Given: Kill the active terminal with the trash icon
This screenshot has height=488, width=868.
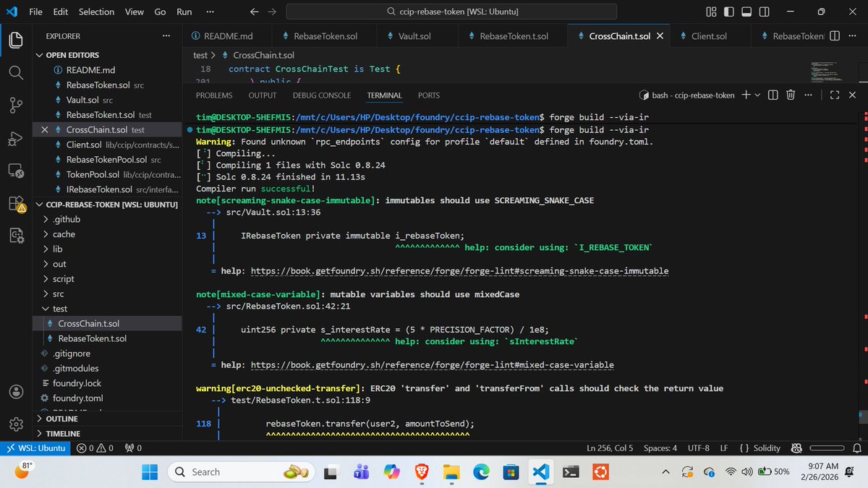Looking at the screenshot, I should click(791, 95).
